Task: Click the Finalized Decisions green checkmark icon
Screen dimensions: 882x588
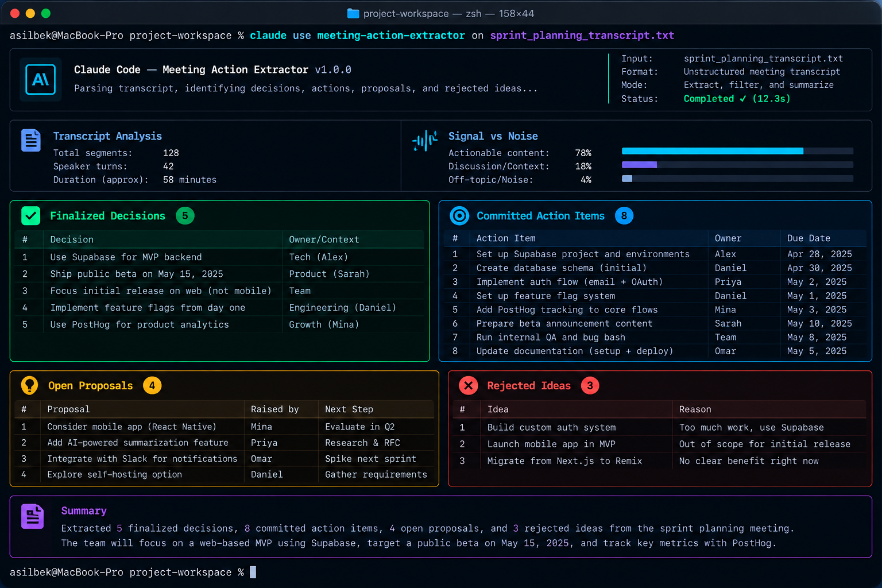Action: pyautogui.click(x=31, y=216)
